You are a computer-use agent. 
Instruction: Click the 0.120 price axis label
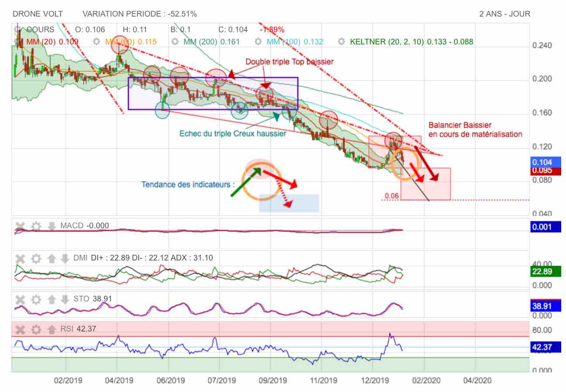pos(542,146)
